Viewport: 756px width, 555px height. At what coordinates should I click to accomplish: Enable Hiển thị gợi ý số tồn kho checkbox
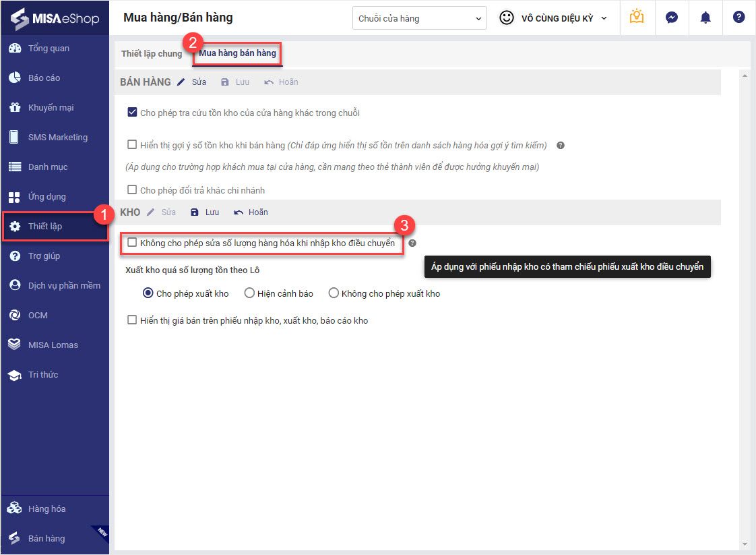pyautogui.click(x=132, y=144)
